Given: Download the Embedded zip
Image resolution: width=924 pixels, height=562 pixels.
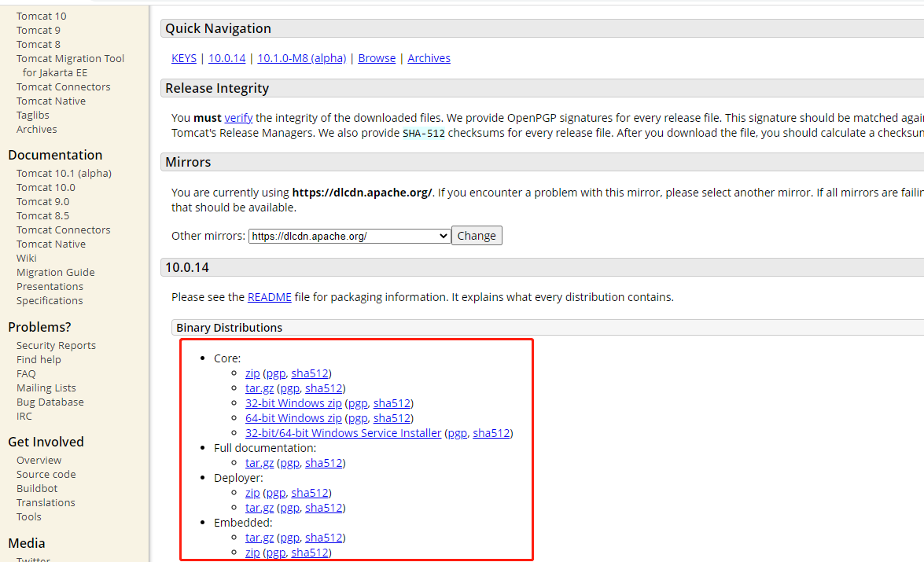Looking at the screenshot, I should (x=252, y=553).
